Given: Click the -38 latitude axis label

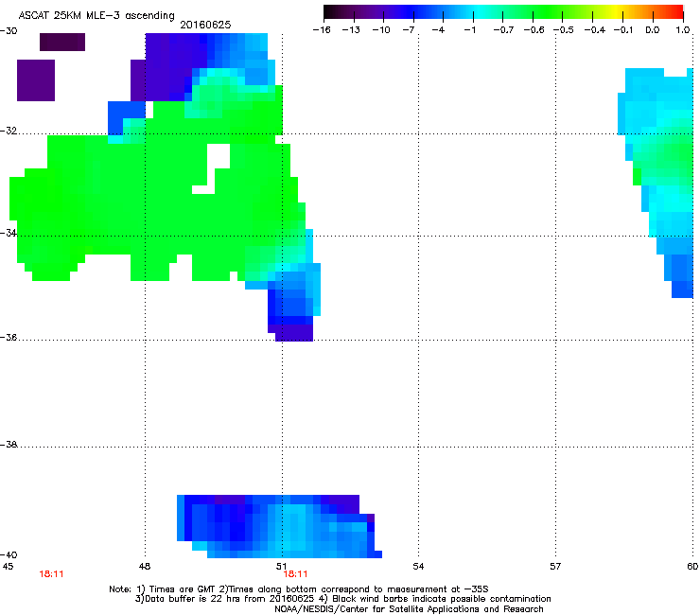Looking at the screenshot, I should [x=9, y=445].
